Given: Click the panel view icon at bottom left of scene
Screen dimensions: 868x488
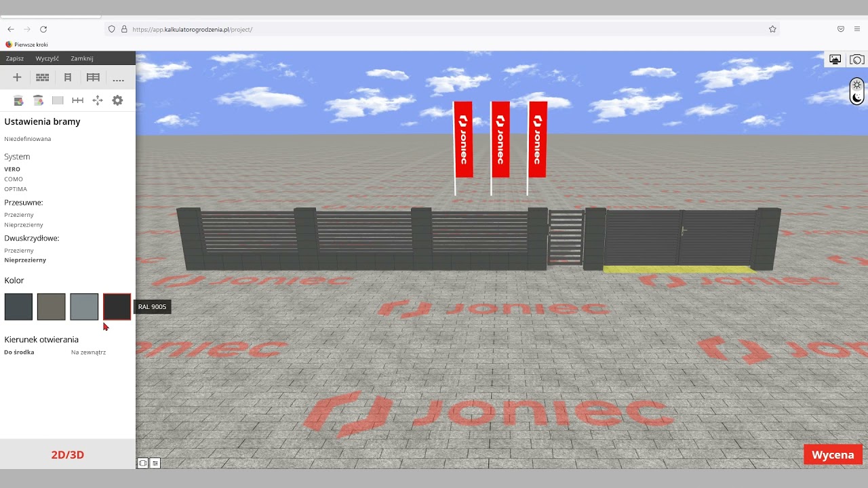Looking at the screenshot, I should (x=142, y=463).
